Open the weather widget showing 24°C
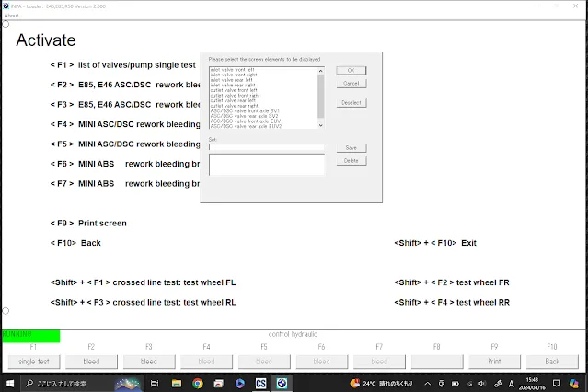The image size is (588, 392). 381,384
